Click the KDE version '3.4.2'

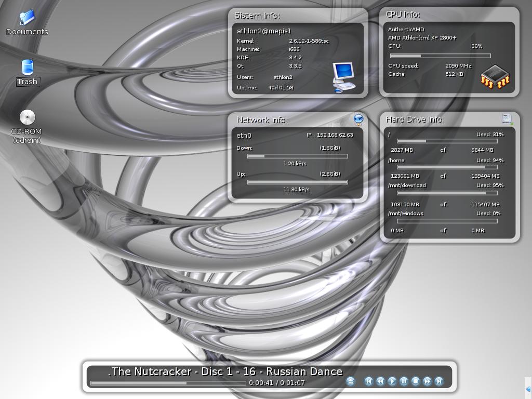[x=296, y=58]
